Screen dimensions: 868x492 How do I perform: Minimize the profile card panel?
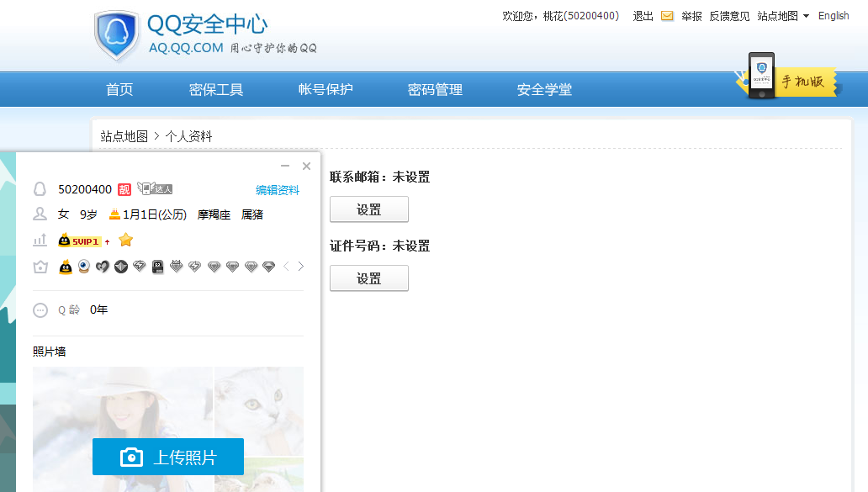click(x=285, y=166)
